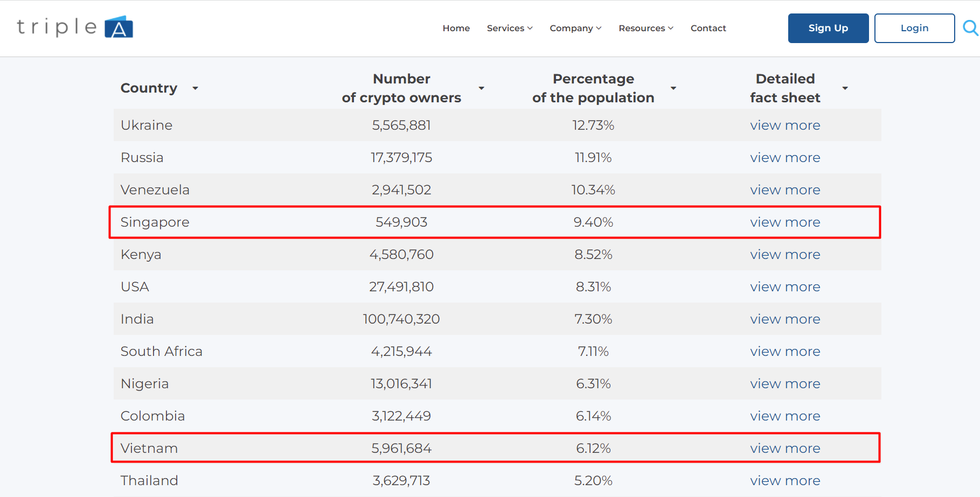Open Thailand's view more link
The width and height of the screenshot is (980, 497).
(x=784, y=481)
